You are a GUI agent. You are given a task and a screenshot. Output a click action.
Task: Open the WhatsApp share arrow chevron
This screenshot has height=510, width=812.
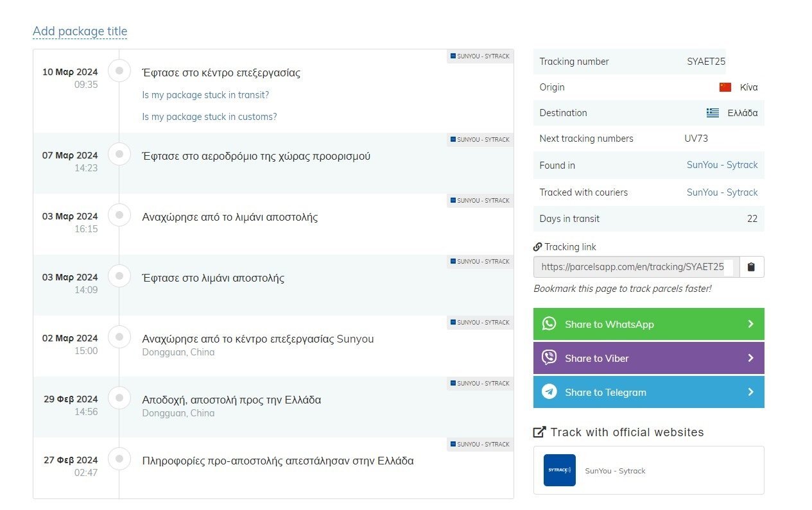tap(750, 324)
